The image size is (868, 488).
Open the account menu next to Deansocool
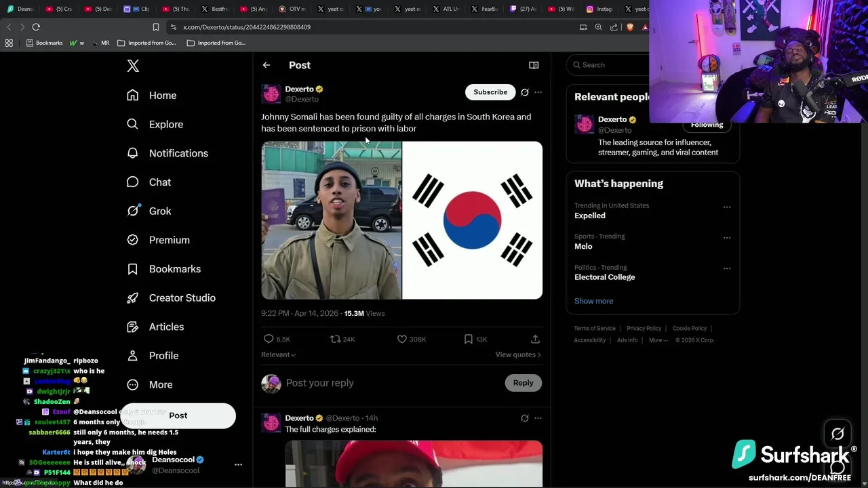tap(238, 465)
